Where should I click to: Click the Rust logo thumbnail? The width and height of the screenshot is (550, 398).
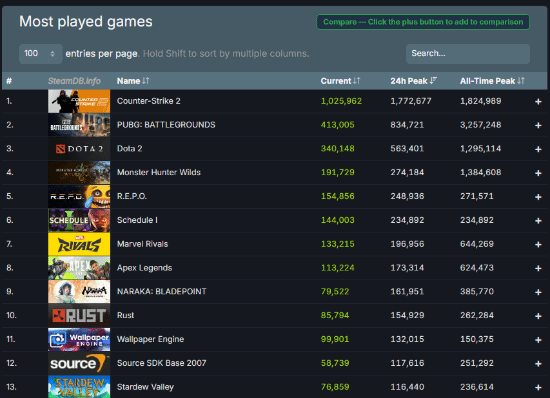(79, 316)
